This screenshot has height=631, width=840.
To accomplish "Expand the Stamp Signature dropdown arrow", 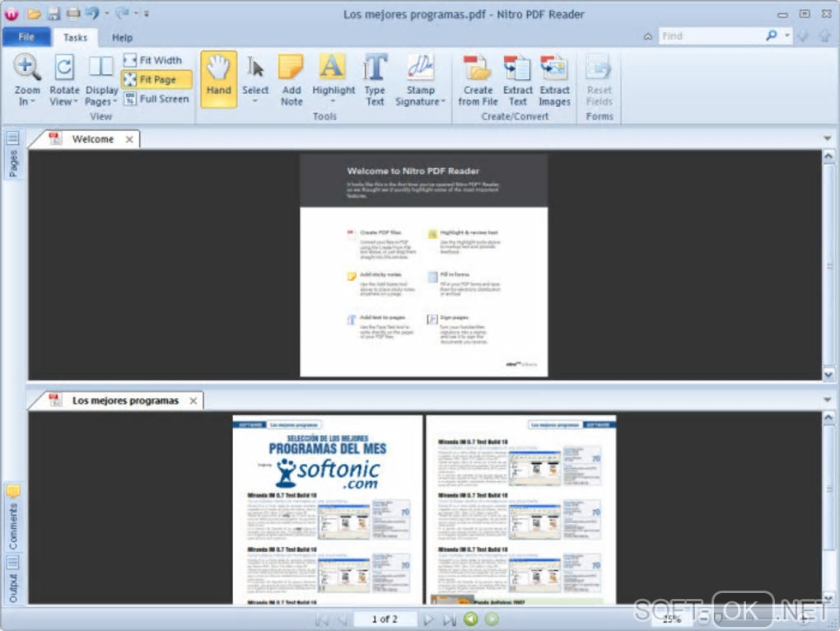I will pos(443,102).
